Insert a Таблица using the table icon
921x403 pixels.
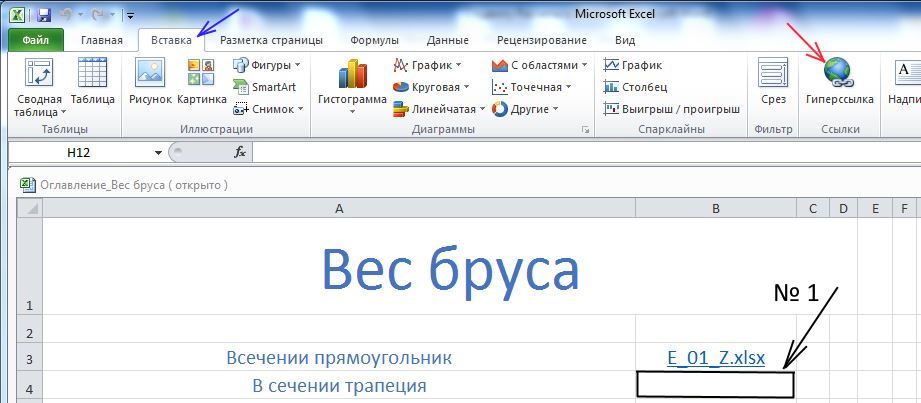pos(92,74)
